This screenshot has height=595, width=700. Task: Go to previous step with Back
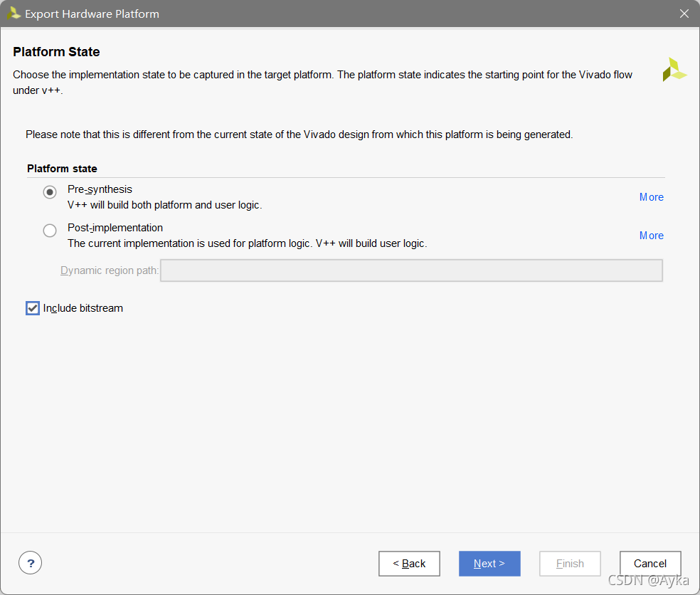point(409,563)
